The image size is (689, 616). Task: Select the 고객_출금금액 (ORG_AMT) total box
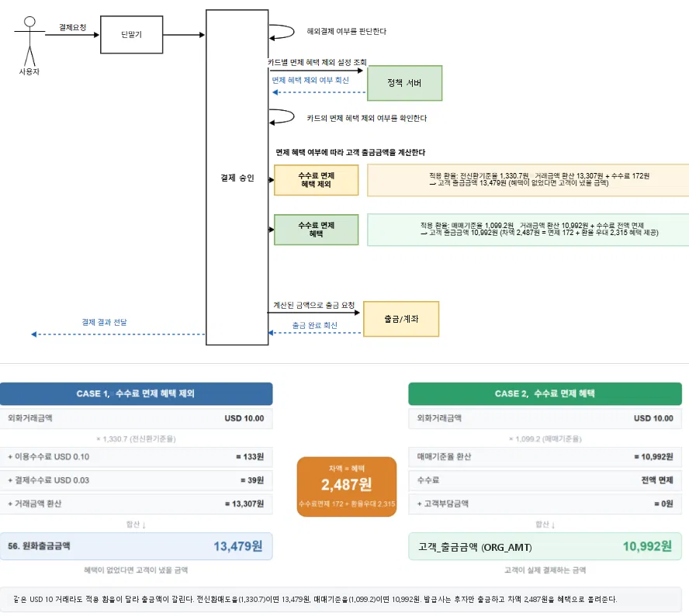pyautogui.click(x=545, y=546)
